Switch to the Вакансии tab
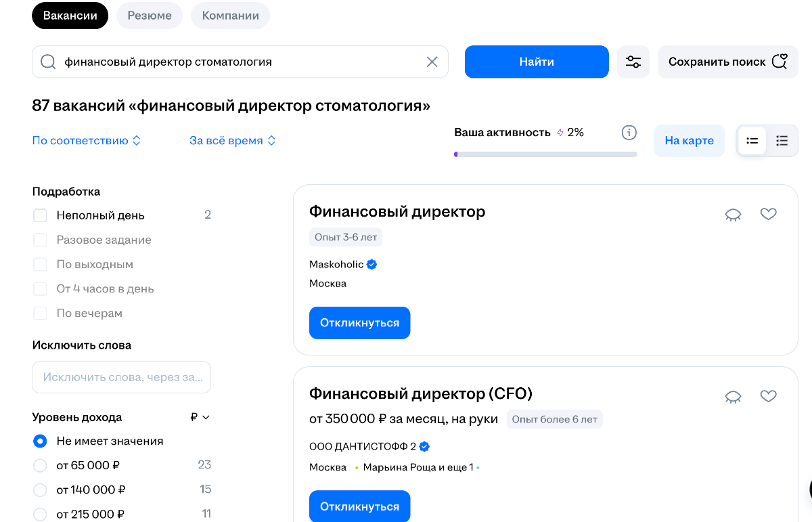The height and width of the screenshot is (522, 812). point(70,16)
